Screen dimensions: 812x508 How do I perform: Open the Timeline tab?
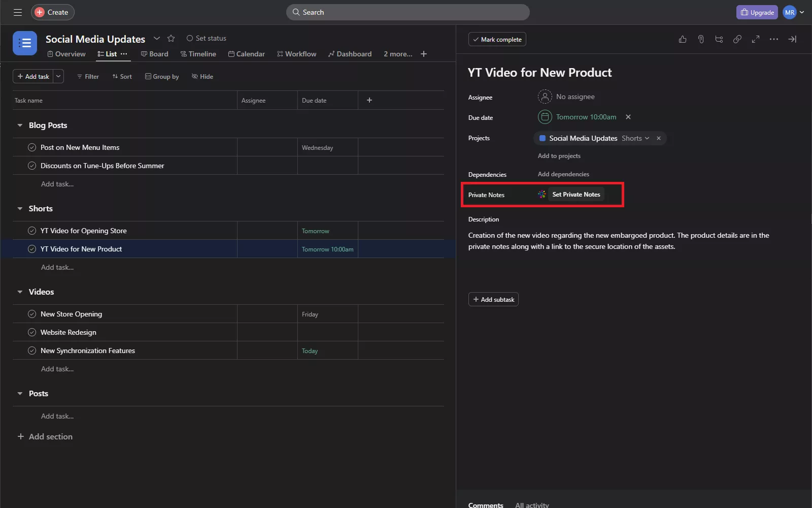(x=198, y=54)
